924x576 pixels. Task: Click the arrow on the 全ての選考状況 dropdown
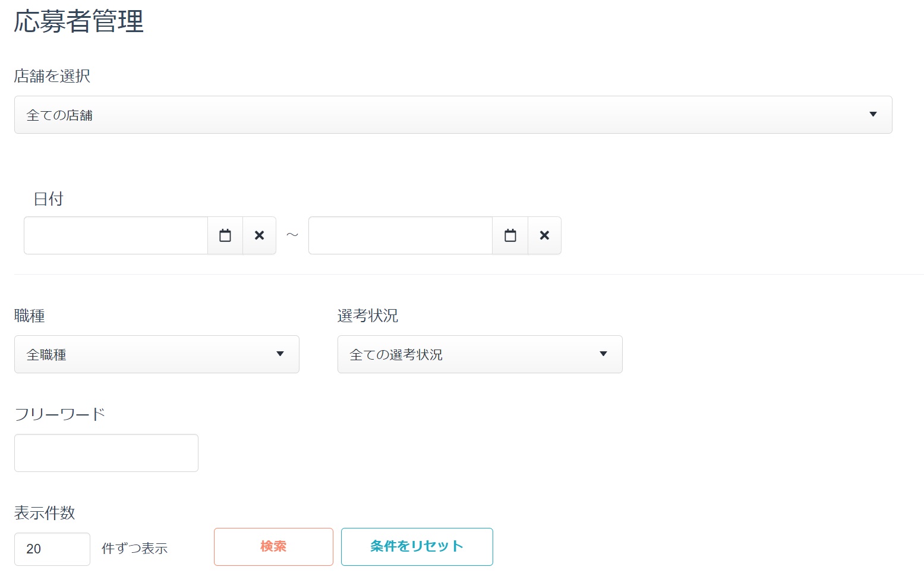603,354
